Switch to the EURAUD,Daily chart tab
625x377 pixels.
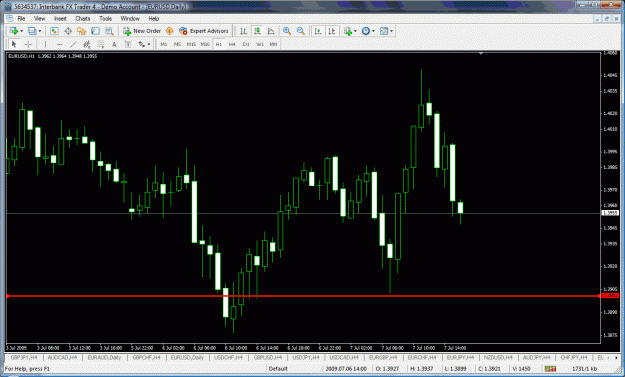104,357
